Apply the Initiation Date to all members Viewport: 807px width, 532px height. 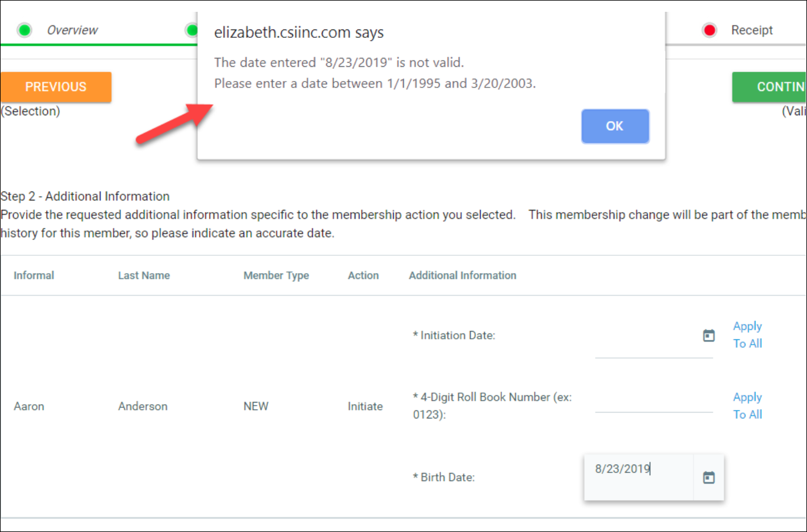coord(747,335)
